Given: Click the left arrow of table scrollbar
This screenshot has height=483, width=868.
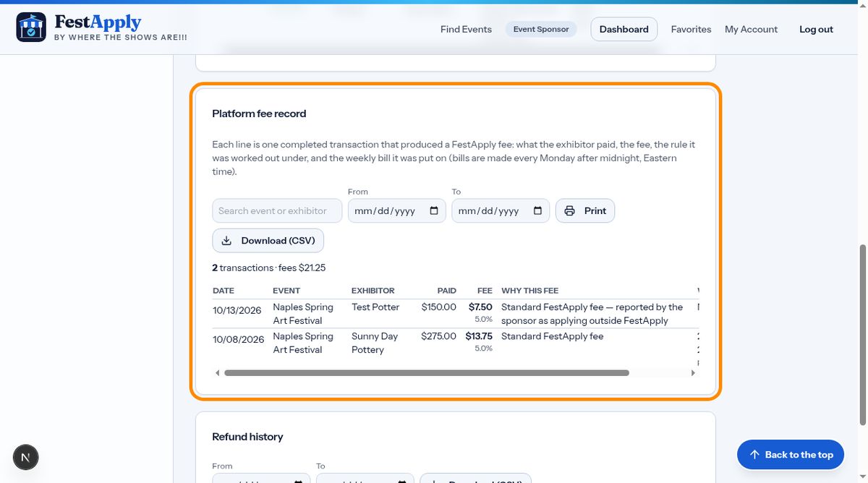Looking at the screenshot, I should 218,373.
